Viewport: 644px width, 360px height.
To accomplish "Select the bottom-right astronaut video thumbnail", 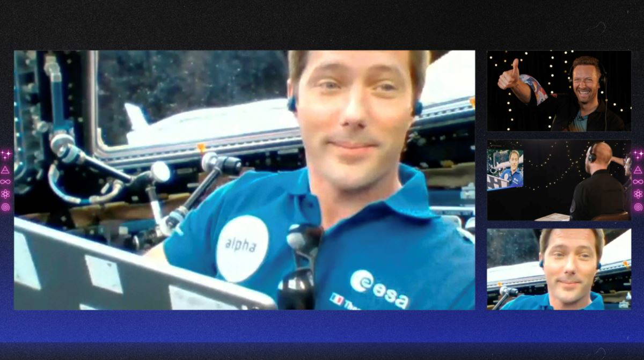I will [559, 269].
